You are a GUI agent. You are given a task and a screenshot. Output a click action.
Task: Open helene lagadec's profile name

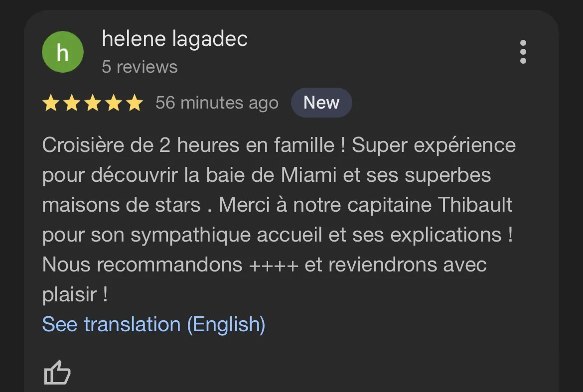coord(174,39)
